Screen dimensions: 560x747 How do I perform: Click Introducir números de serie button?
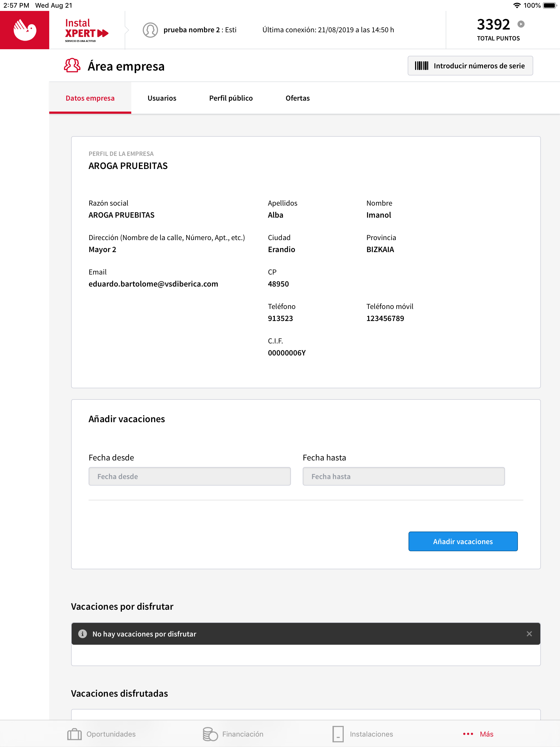click(470, 66)
